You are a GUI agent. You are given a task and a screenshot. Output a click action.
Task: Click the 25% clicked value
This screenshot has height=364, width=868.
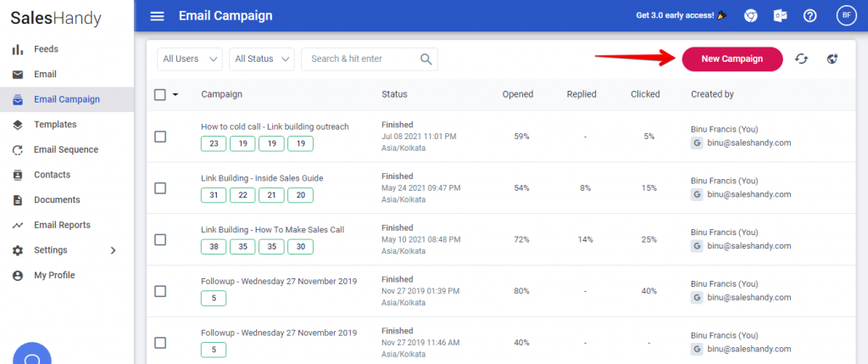click(649, 239)
